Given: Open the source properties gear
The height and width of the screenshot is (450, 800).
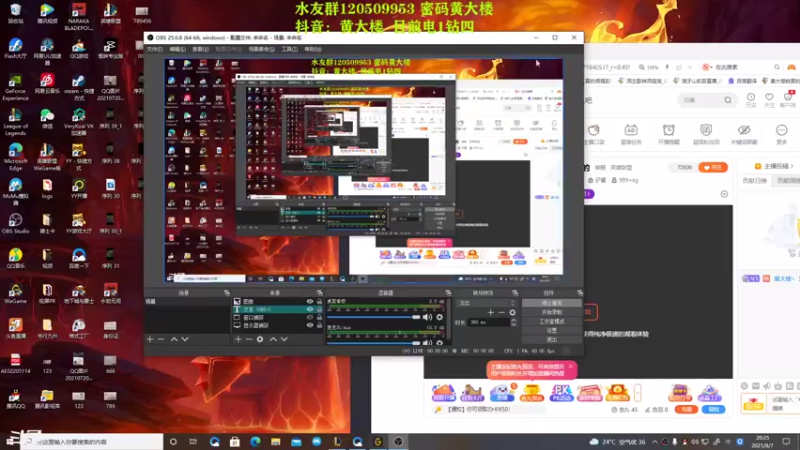Looking at the screenshot, I should [260, 339].
